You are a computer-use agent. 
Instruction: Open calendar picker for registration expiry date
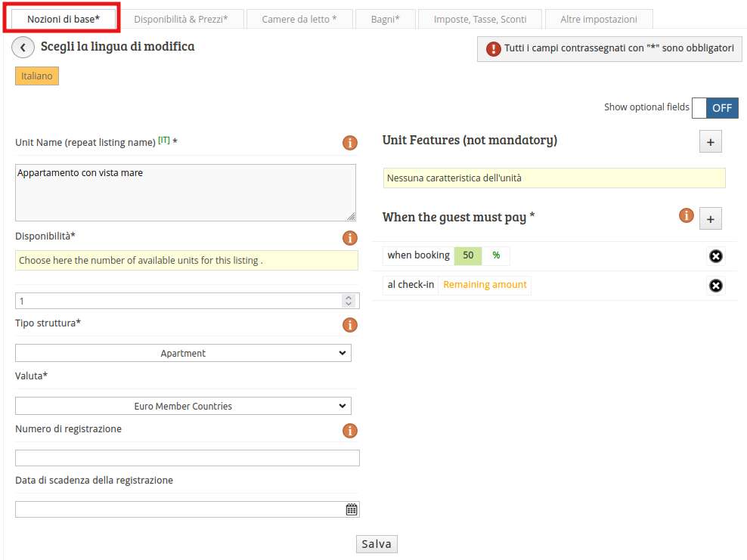(x=352, y=509)
